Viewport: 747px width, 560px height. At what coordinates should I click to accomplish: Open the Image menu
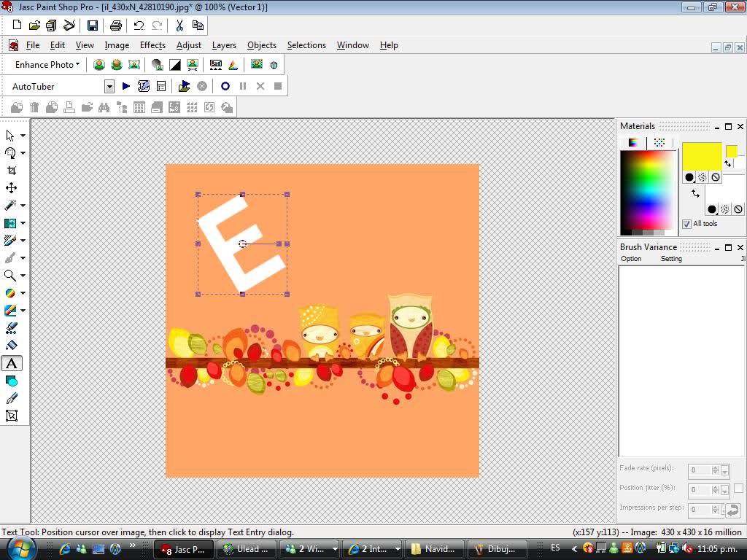[x=117, y=45]
